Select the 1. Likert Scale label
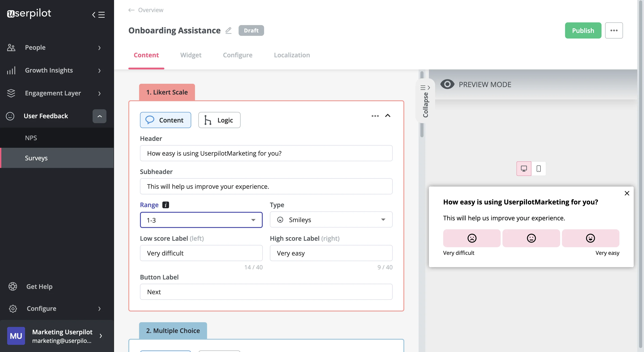Image resolution: width=644 pixels, height=352 pixels. pyautogui.click(x=167, y=92)
